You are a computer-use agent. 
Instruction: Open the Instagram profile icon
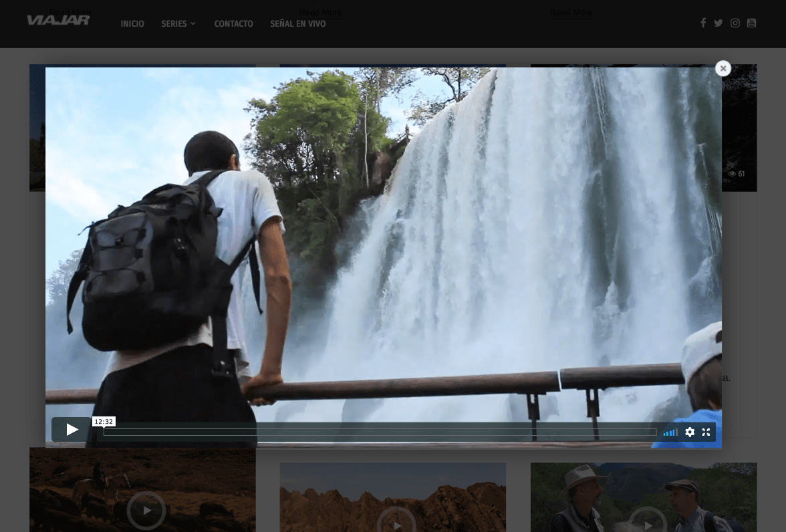(735, 23)
